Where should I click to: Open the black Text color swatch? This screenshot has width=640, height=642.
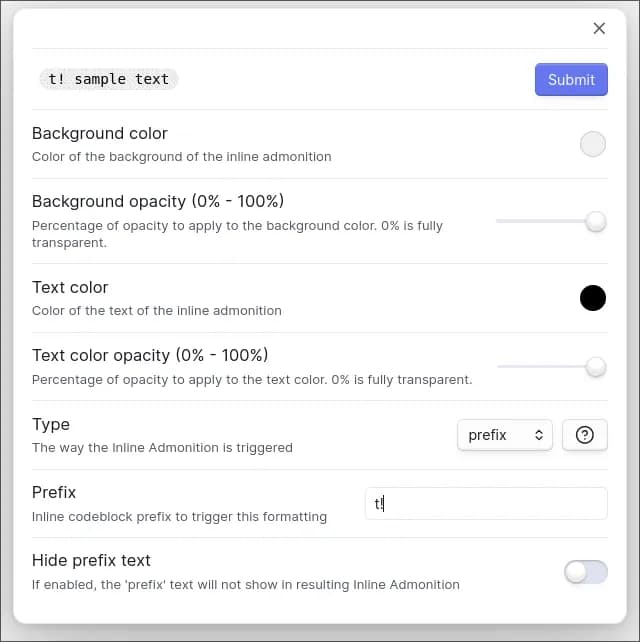(x=593, y=298)
